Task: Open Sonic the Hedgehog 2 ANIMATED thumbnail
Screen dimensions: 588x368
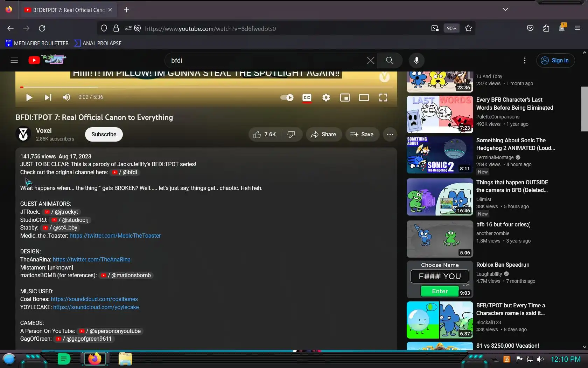Action: point(440,155)
